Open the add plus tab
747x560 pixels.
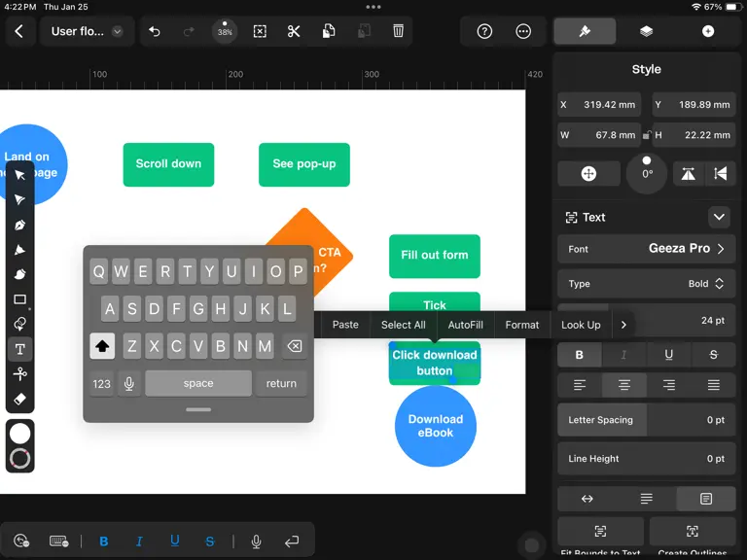pos(708,31)
